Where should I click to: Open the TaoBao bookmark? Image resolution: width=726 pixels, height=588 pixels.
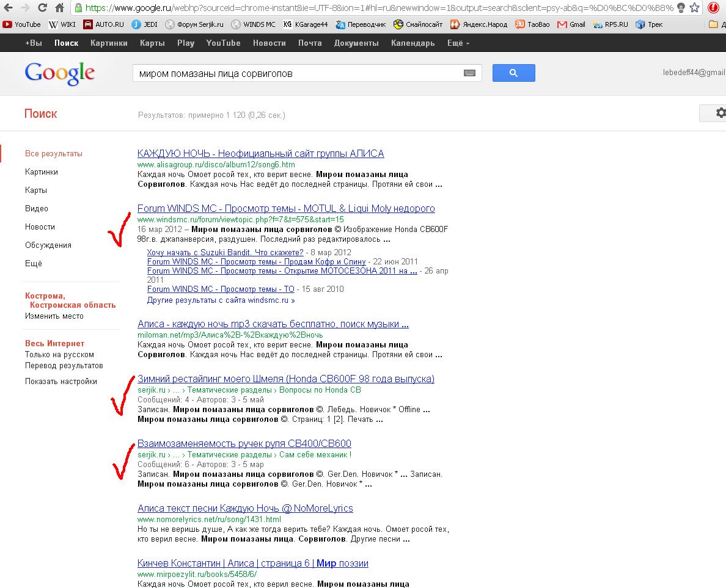pos(532,24)
